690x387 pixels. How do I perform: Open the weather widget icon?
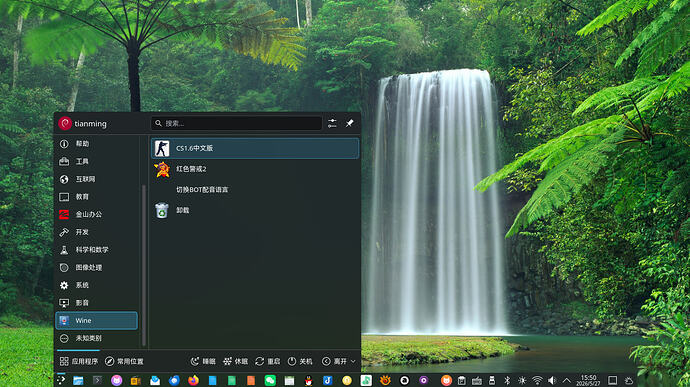click(629, 380)
